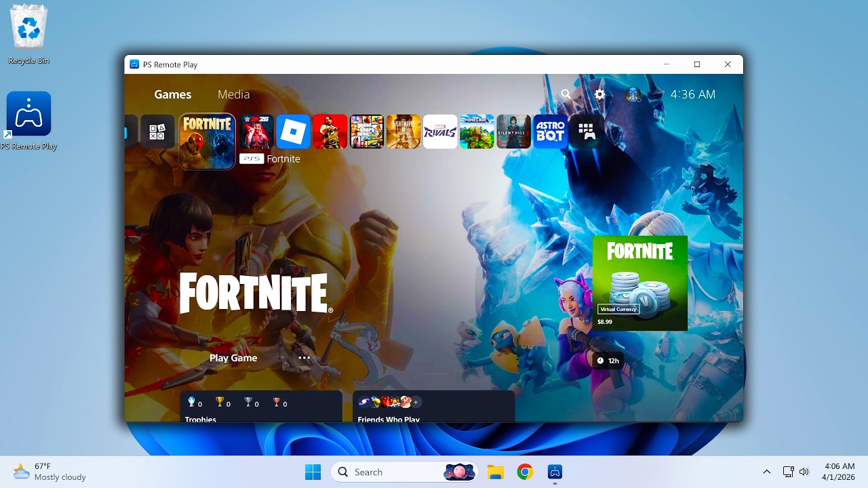Click the Play Game button
Screen dimensions: 868x488
tap(233, 358)
